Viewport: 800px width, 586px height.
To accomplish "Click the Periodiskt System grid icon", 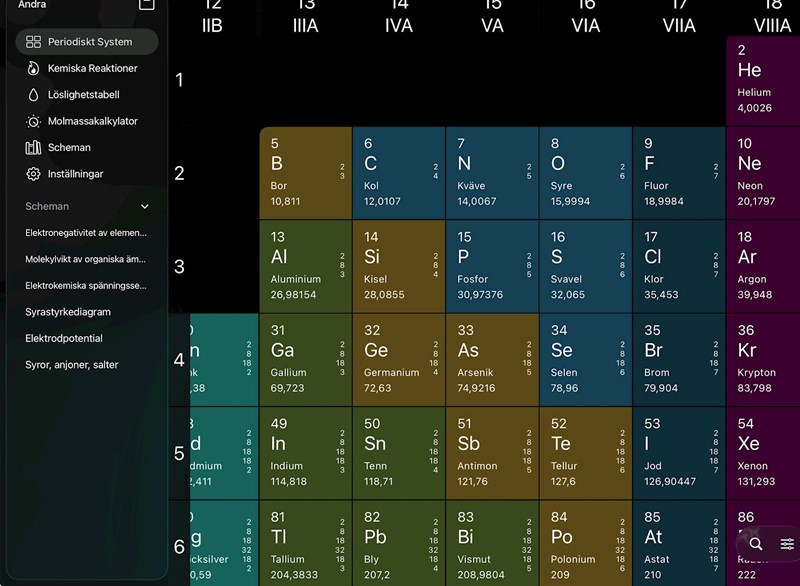I will pyautogui.click(x=33, y=42).
